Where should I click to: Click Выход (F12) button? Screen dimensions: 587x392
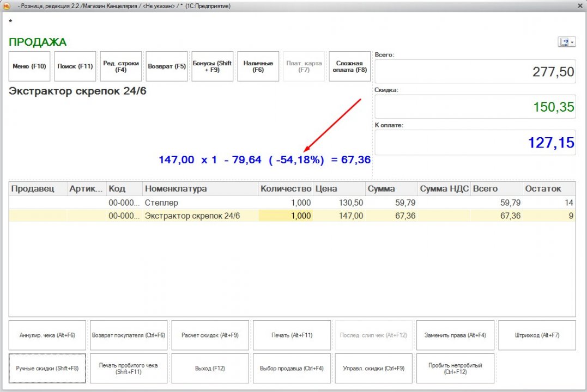pyautogui.click(x=210, y=369)
